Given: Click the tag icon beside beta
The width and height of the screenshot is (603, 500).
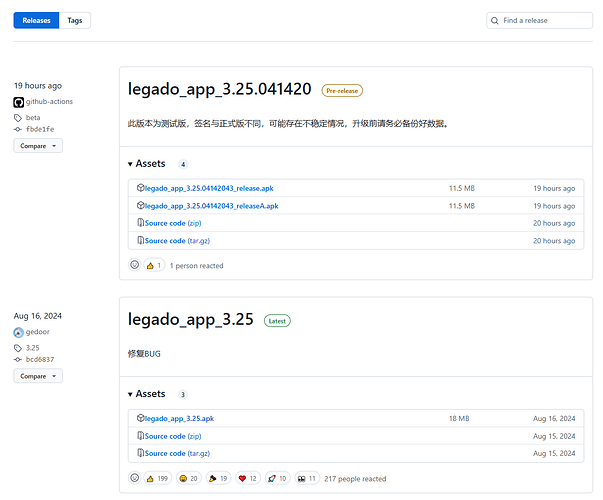Looking at the screenshot, I should pos(18,118).
